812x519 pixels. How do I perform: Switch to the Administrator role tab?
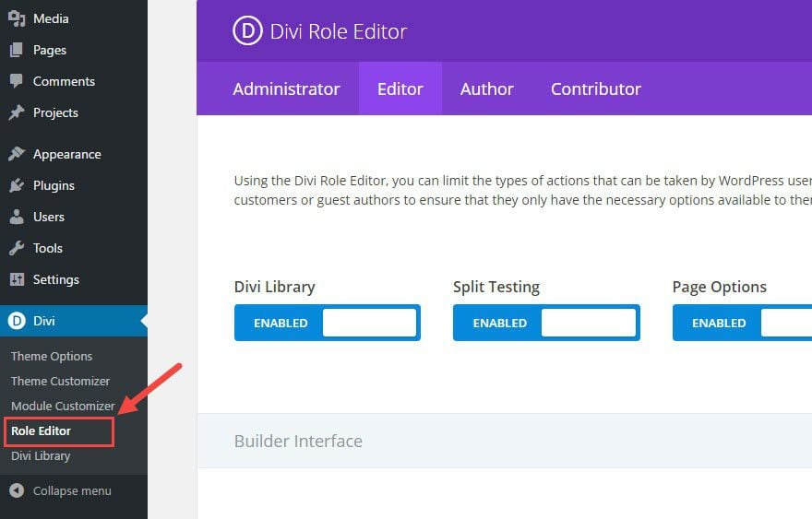pyautogui.click(x=286, y=89)
